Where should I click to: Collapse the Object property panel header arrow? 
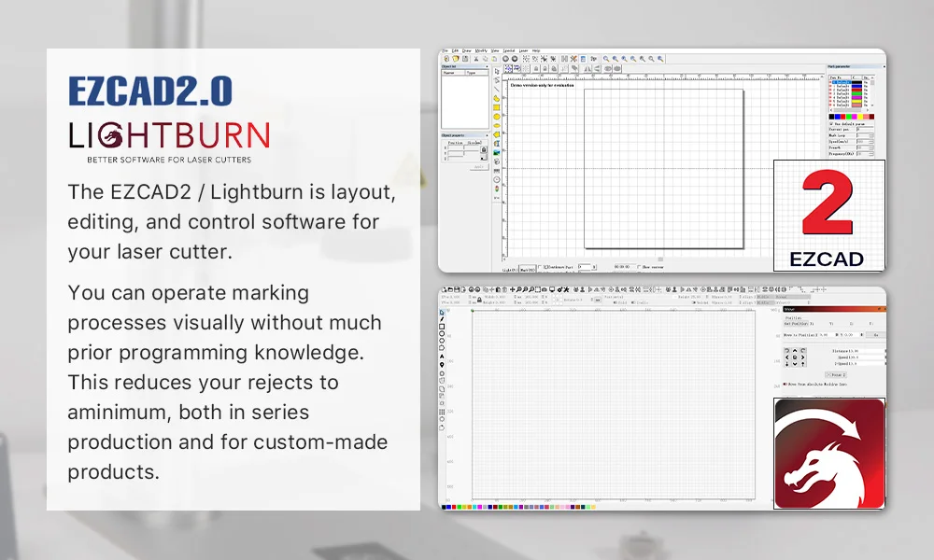tap(487, 135)
